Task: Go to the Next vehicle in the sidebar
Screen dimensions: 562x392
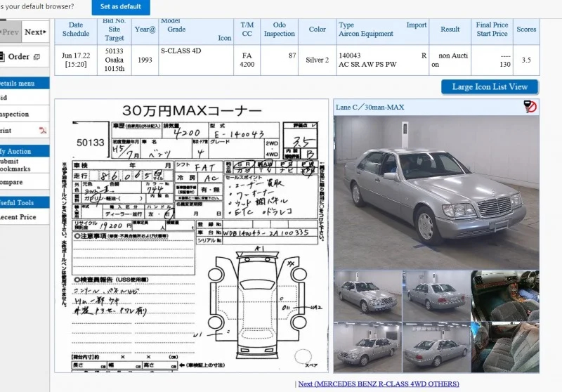Action: click(x=35, y=32)
